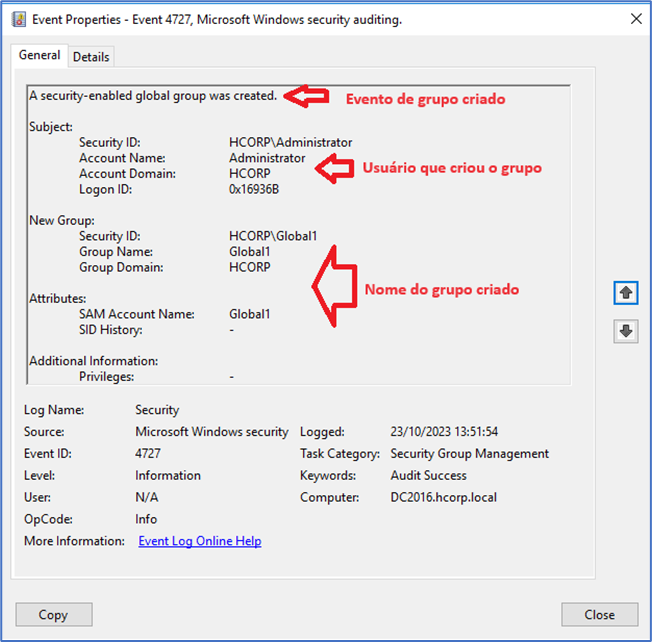Viewport: 652px width, 642px height.
Task: Click the up arrow for previous event
Action: (x=626, y=292)
